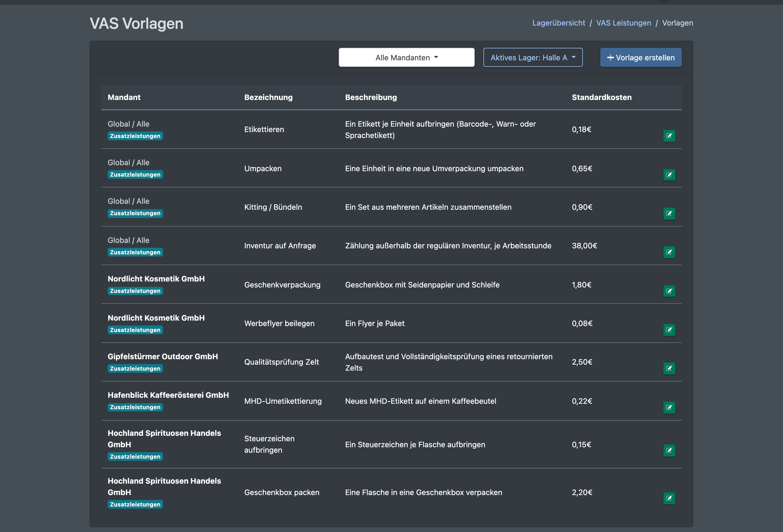783x532 pixels.
Task: Click the 0,22€ cost value
Action: (x=582, y=401)
